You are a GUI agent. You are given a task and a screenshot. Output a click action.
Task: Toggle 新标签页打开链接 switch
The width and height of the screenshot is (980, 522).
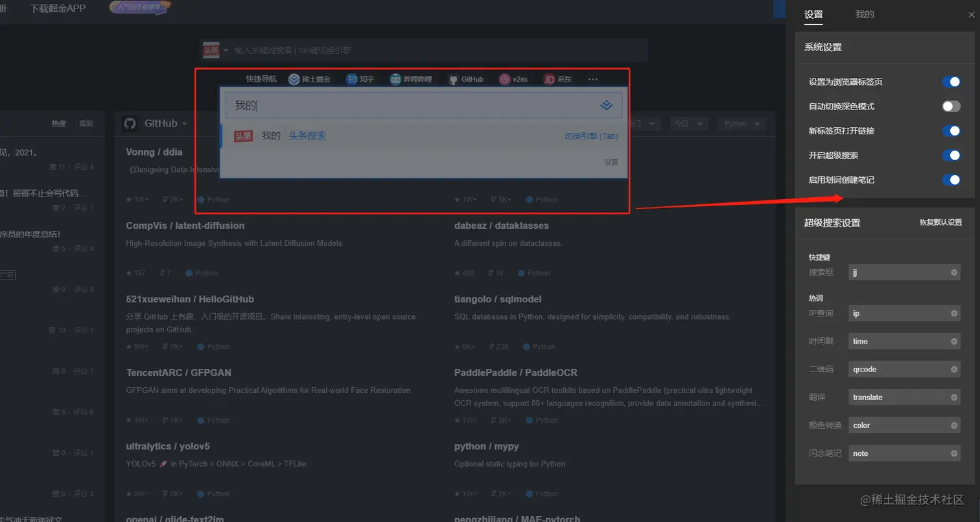pos(951,131)
